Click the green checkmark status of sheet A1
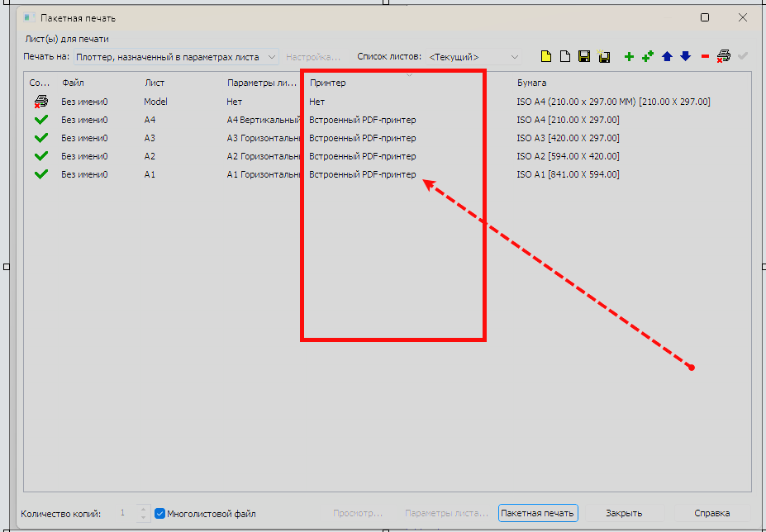The image size is (766, 532). point(41,174)
